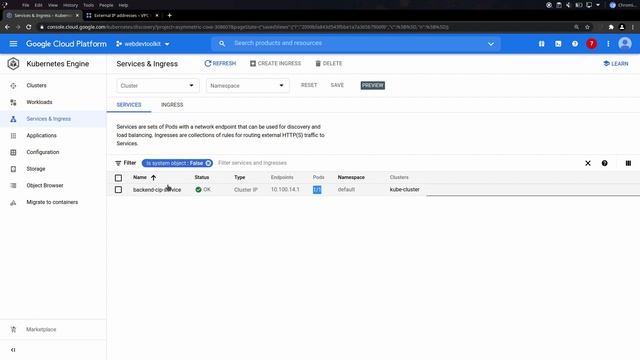Click the Storage sidebar icon
The image size is (640, 360).
coord(13,169)
